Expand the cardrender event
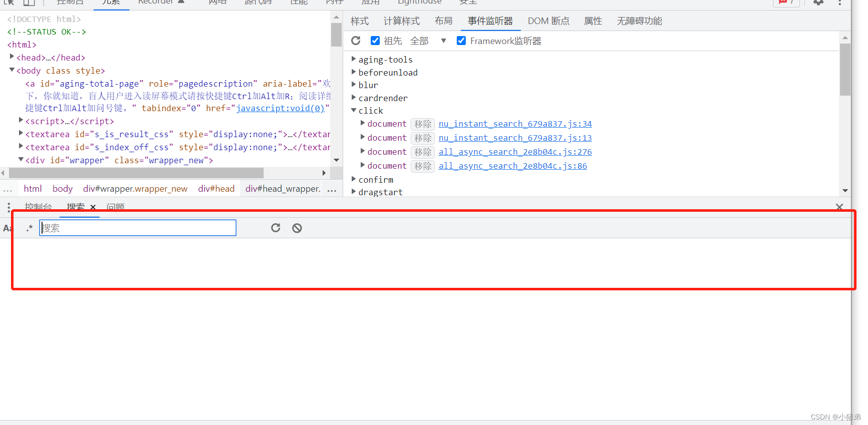The width and height of the screenshot is (868, 425). (x=354, y=98)
